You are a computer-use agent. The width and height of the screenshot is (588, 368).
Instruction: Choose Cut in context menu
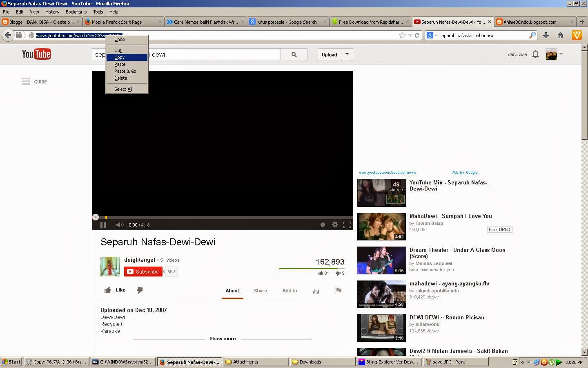click(x=127, y=50)
